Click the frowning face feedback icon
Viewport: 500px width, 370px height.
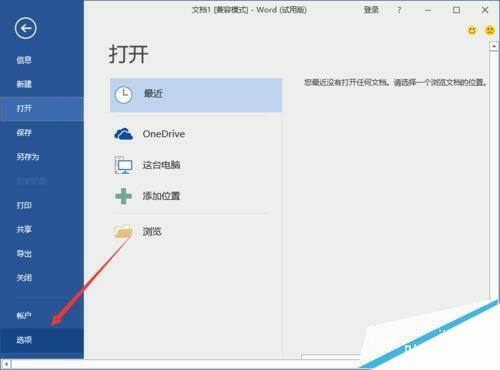(490, 31)
